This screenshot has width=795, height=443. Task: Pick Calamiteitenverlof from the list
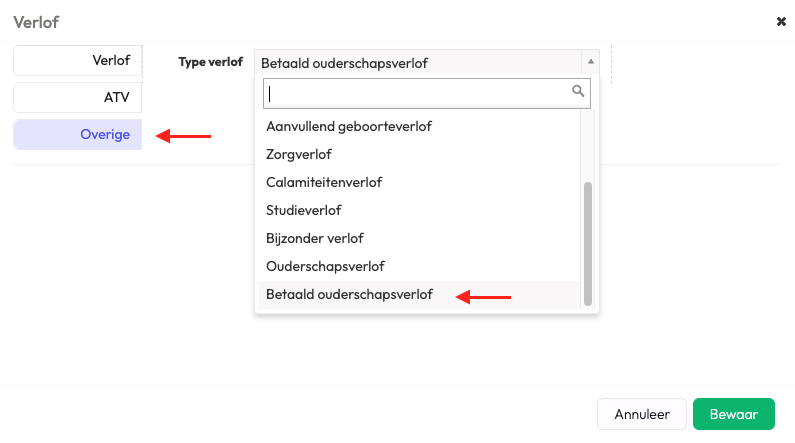tap(324, 182)
